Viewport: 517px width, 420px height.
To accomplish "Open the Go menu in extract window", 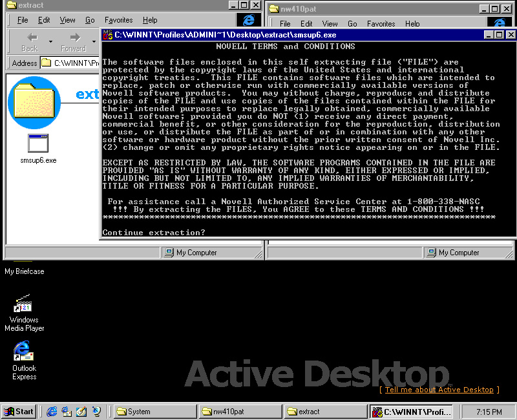I will 90,20.
